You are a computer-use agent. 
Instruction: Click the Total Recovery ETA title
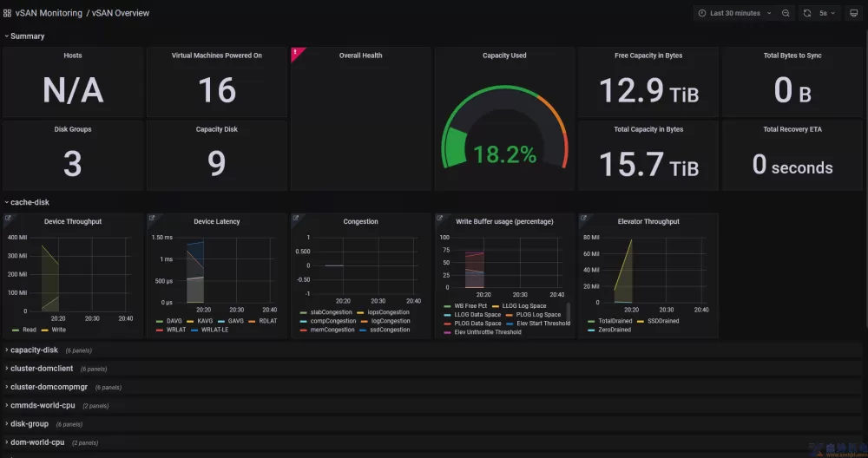[792, 129]
